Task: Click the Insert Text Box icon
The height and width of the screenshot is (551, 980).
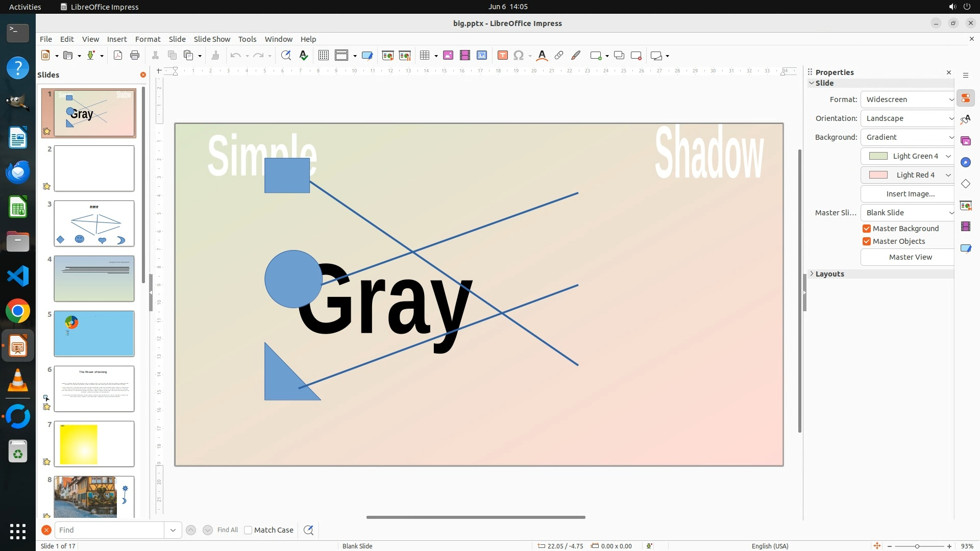Action: click(x=502, y=56)
